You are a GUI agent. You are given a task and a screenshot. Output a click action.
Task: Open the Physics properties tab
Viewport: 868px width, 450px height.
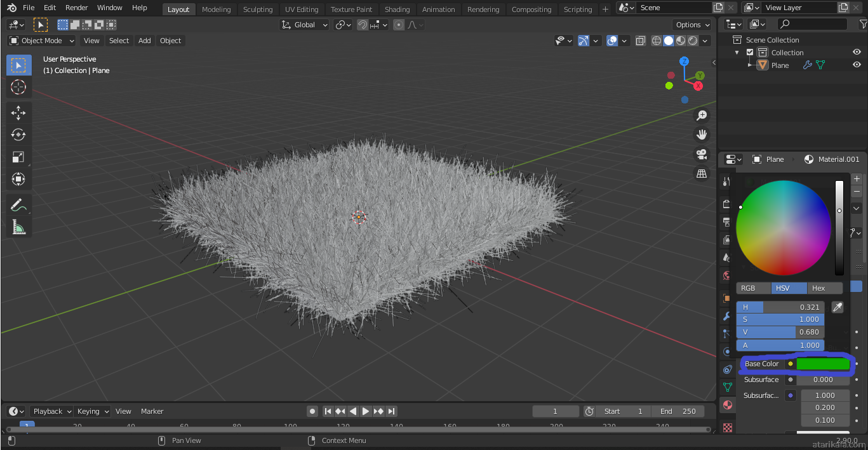click(x=727, y=352)
